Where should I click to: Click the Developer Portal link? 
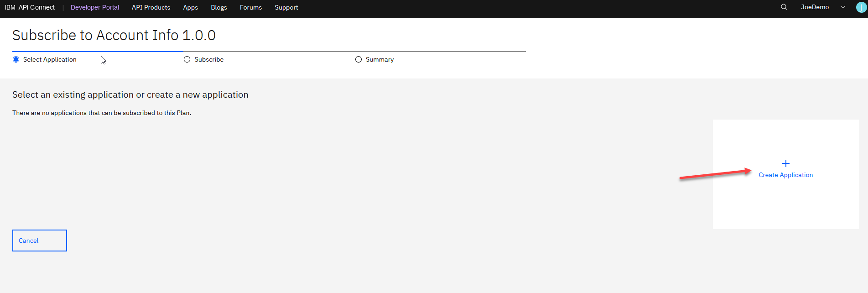(x=95, y=7)
